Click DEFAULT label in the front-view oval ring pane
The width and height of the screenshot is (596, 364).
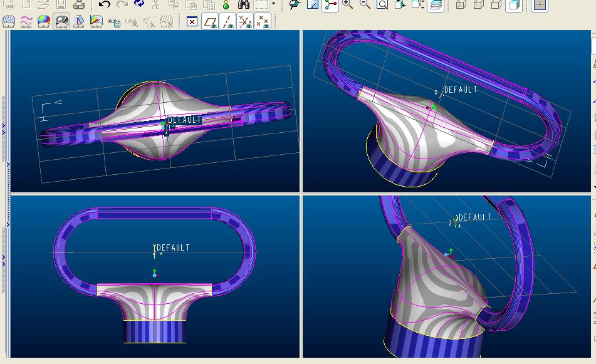pyautogui.click(x=174, y=247)
